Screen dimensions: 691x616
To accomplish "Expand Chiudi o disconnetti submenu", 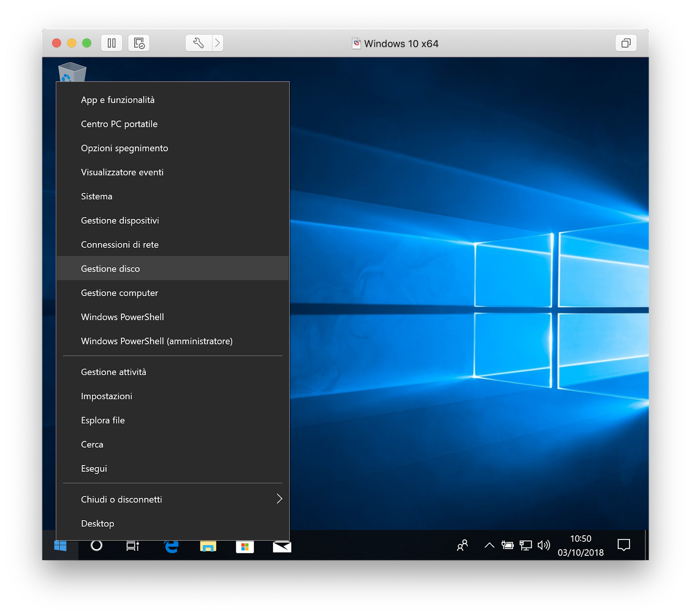I will [x=173, y=499].
